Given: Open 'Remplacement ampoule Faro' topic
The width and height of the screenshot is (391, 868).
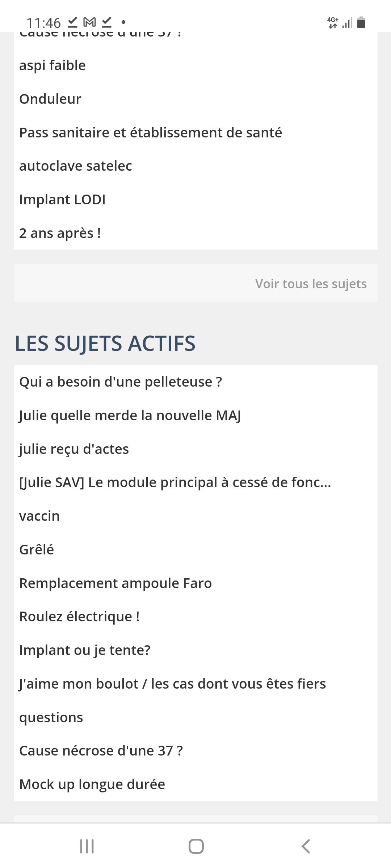Looking at the screenshot, I should (115, 583).
